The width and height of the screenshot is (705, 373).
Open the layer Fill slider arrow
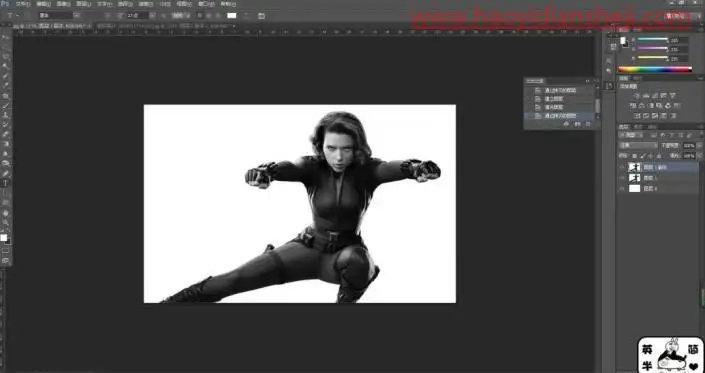click(x=698, y=156)
